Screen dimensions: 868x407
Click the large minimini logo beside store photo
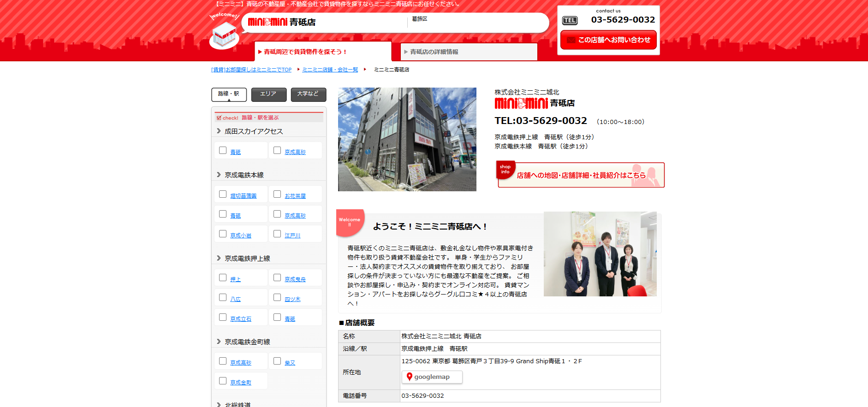click(x=521, y=103)
